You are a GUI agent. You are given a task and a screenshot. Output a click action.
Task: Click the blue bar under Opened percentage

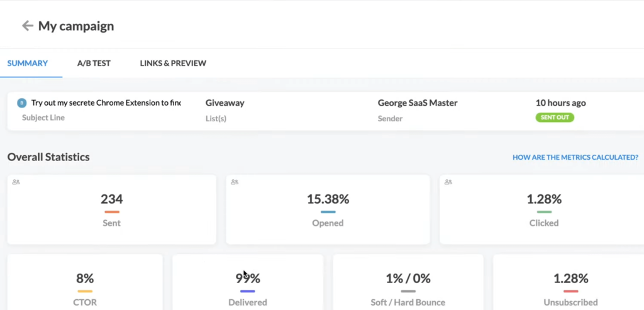(x=328, y=212)
